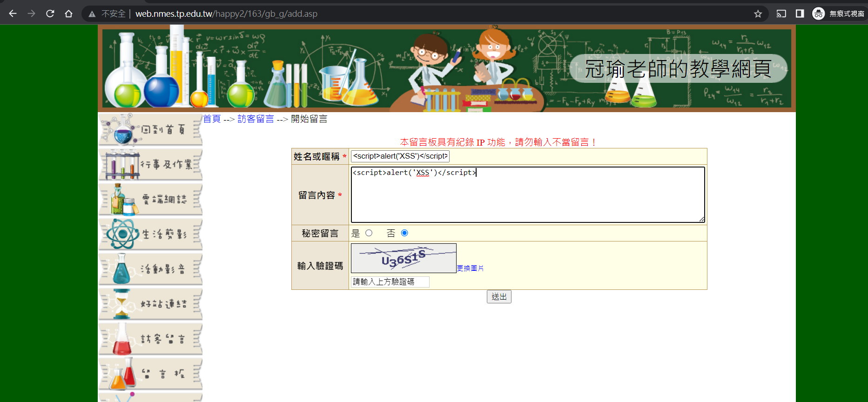Click the captcha code input field
Screen dimensions: 868x402
(390, 282)
